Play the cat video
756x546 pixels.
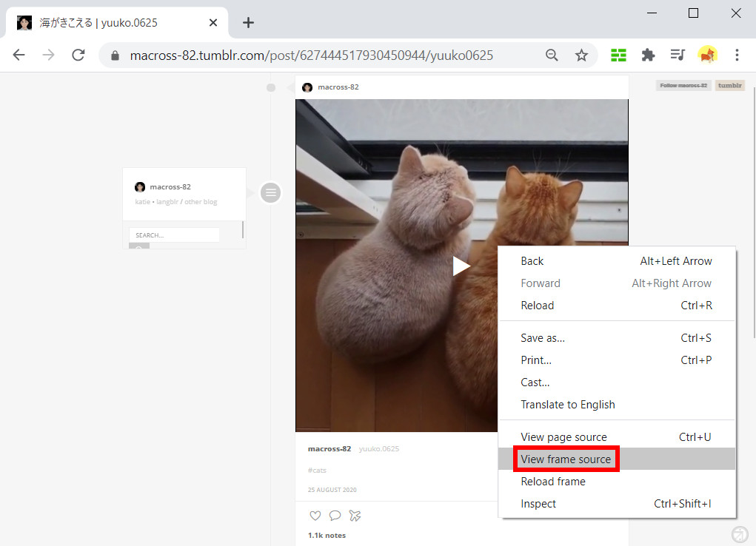pos(461,266)
